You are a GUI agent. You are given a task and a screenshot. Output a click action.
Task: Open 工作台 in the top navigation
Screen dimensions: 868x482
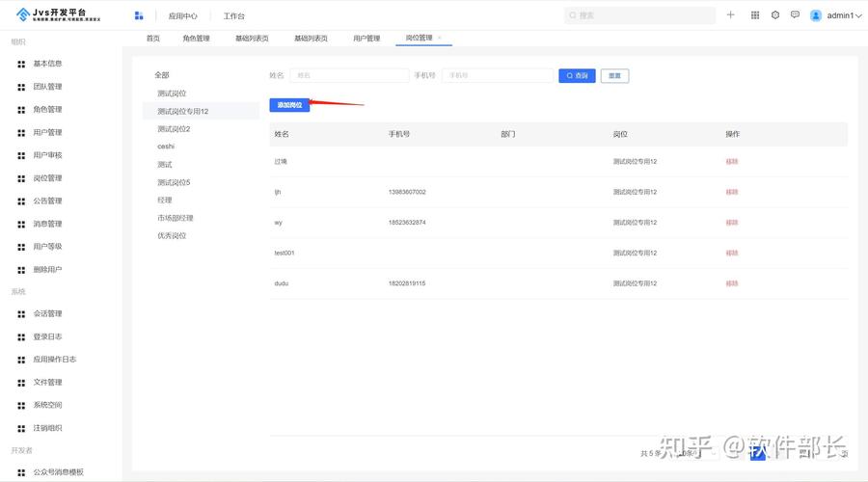[233, 16]
